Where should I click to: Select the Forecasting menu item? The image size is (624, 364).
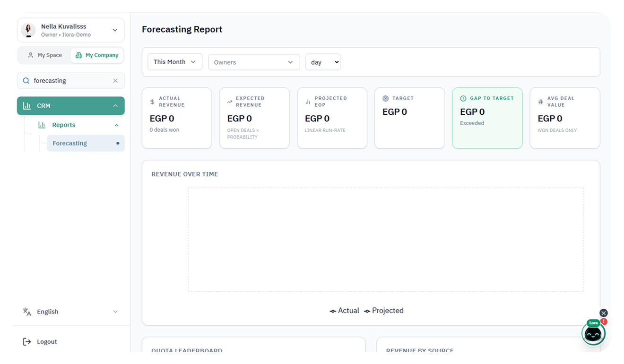tap(86, 143)
